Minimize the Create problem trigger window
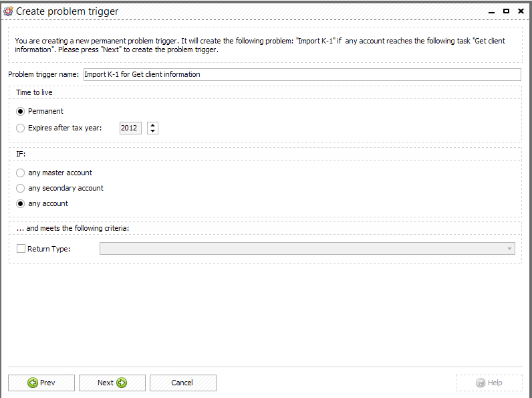This screenshot has height=398, width=532. [492, 11]
